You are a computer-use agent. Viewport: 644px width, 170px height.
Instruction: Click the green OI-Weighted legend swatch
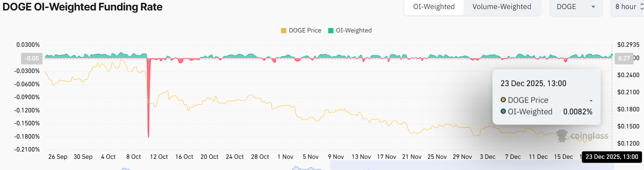331,31
